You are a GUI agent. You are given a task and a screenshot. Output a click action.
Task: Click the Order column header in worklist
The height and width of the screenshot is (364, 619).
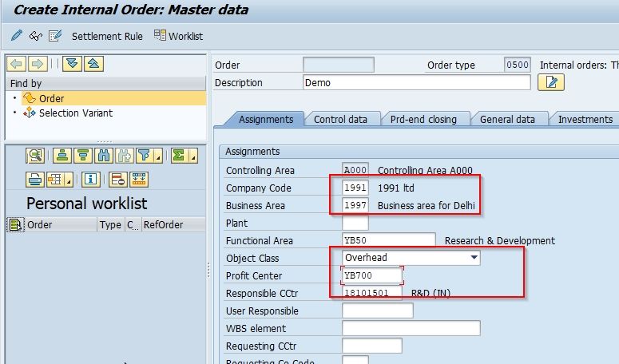point(61,224)
